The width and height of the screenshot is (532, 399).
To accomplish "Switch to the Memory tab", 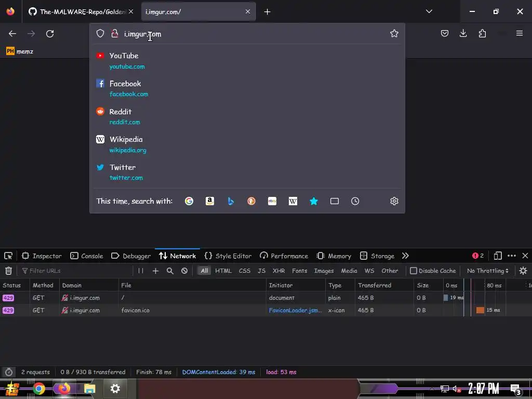I will (334, 256).
